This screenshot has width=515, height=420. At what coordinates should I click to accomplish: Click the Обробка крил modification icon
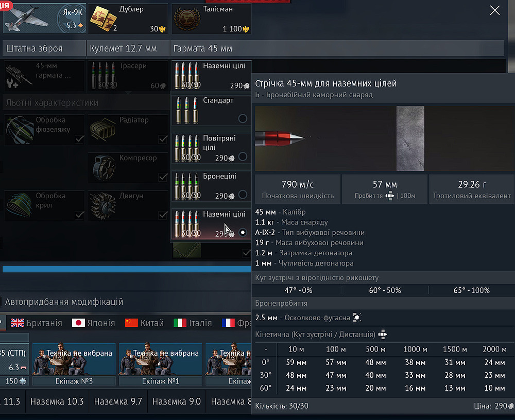tap(19, 205)
